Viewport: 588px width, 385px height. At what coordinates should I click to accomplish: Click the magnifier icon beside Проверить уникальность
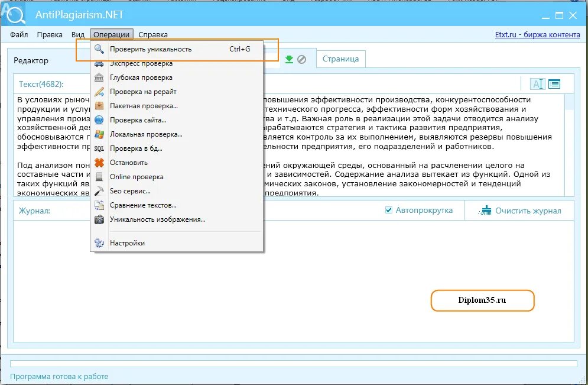click(x=99, y=48)
